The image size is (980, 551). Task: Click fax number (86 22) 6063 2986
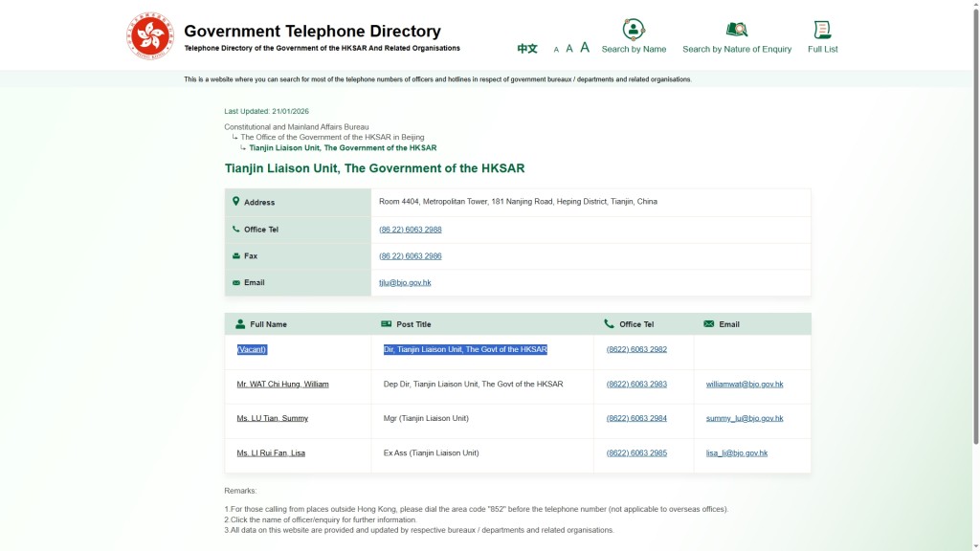(410, 256)
